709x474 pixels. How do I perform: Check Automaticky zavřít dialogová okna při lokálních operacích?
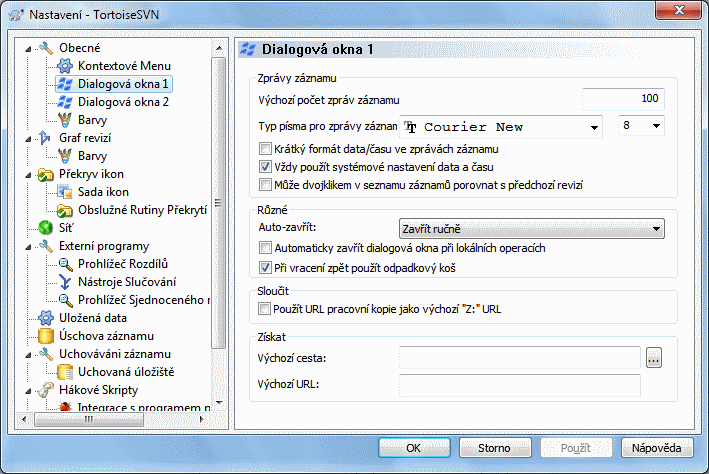265,248
